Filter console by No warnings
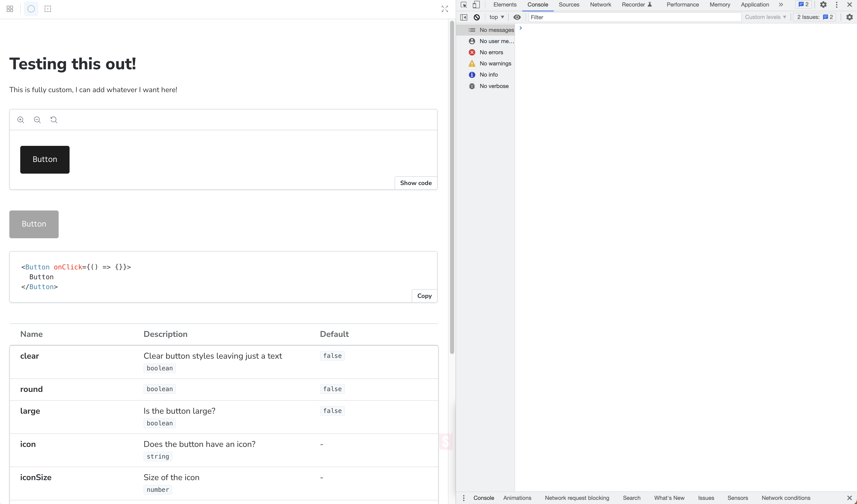Screen dimensions: 857x504 click(x=486, y=64)
